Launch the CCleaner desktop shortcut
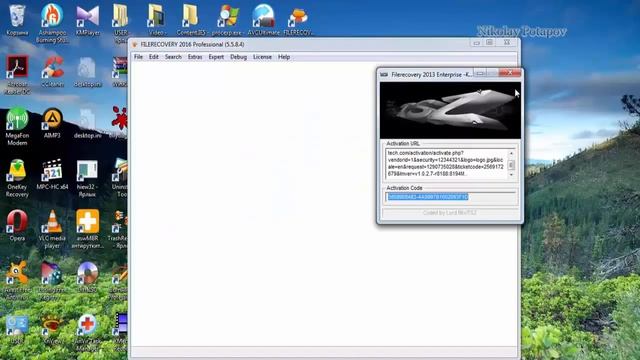 tap(53, 71)
